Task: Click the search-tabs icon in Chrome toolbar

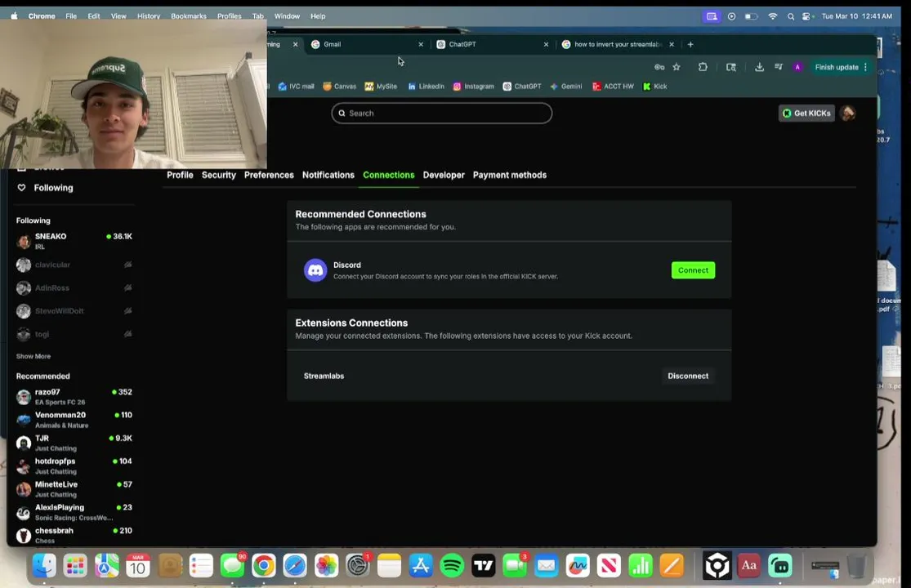Action: pyautogui.click(x=731, y=67)
